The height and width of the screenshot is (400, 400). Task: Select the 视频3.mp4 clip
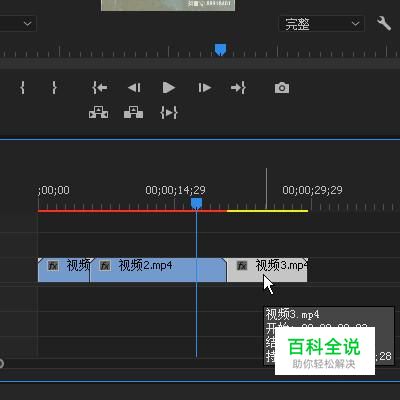tap(267, 270)
